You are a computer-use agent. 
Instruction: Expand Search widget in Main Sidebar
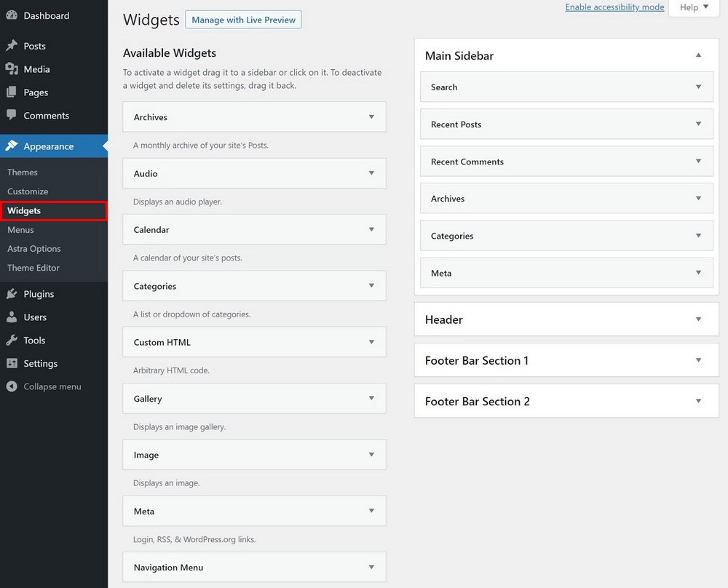tap(698, 87)
